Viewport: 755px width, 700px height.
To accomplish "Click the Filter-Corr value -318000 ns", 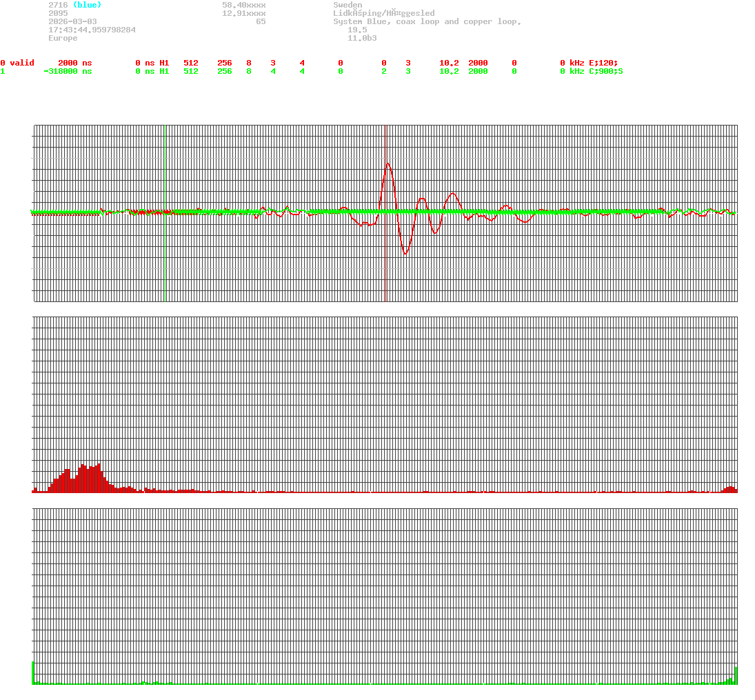I will (67, 71).
